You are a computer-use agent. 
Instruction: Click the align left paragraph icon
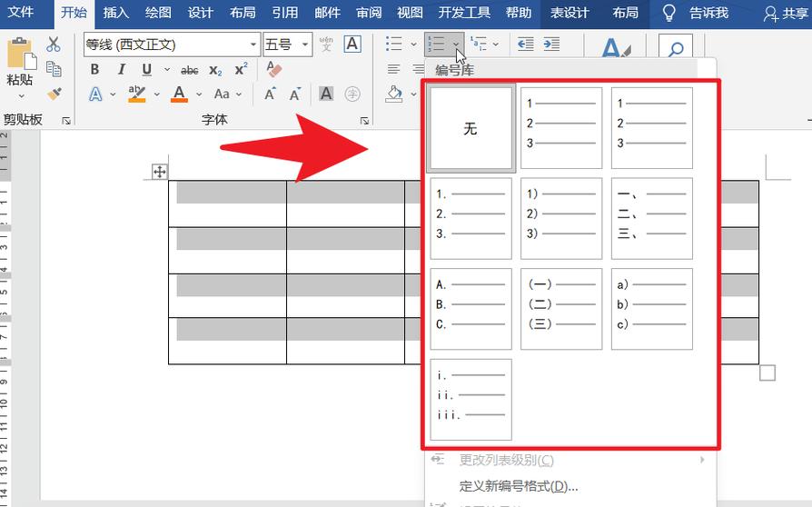[x=393, y=69]
